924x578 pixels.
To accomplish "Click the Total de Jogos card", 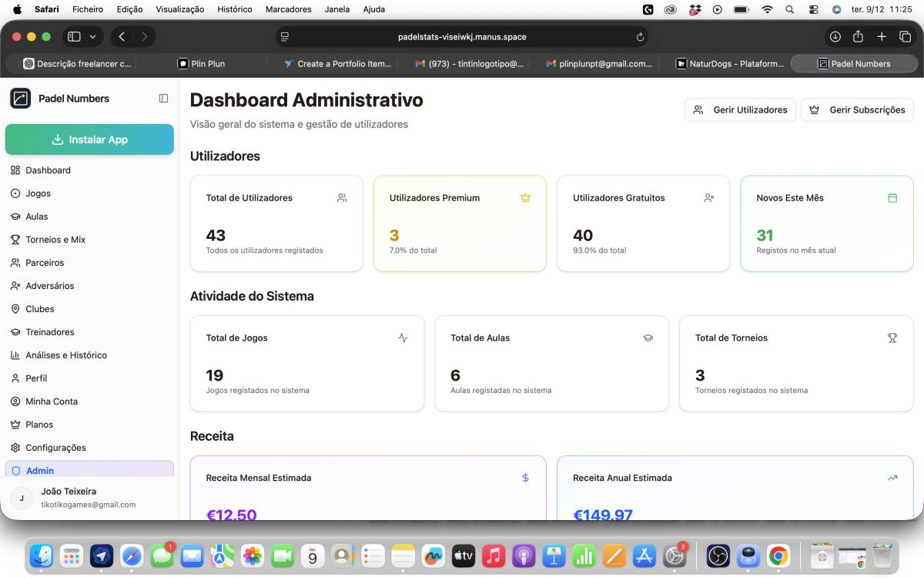I will tap(307, 364).
